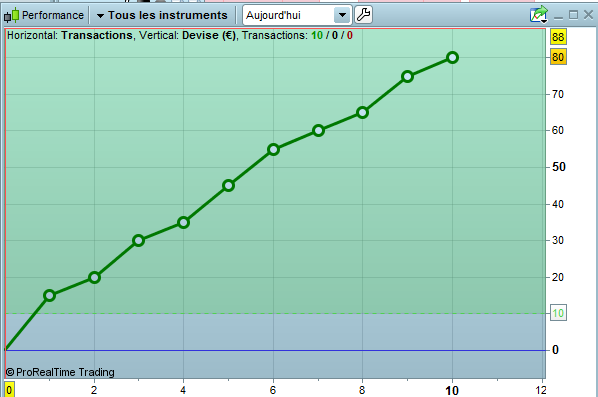Image resolution: width=598 pixels, height=397 pixels.
Task: Select the data point at transaction 6
Action: pos(273,149)
